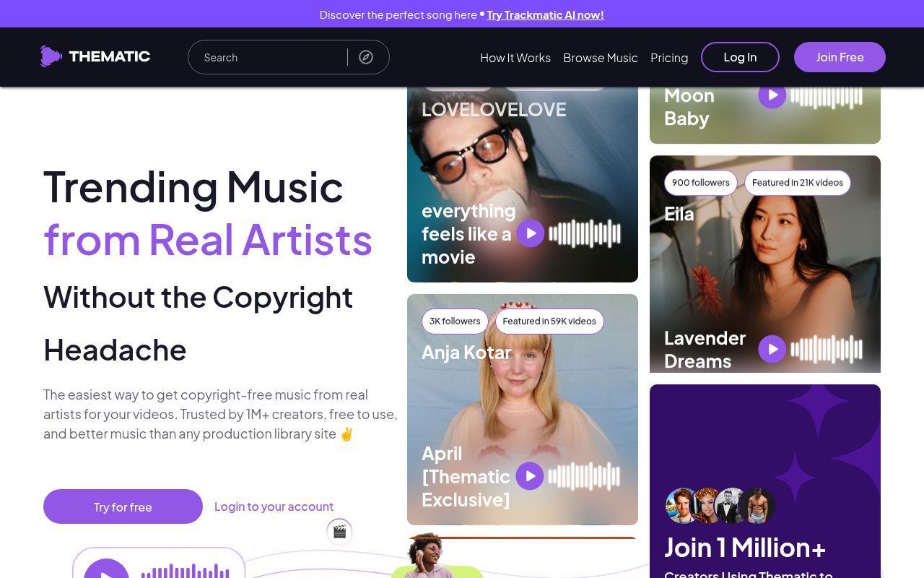The width and height of the screenshot is (924, 578).
Task: Click the "Trending Music" heading
Action: [x=193, y=186]
